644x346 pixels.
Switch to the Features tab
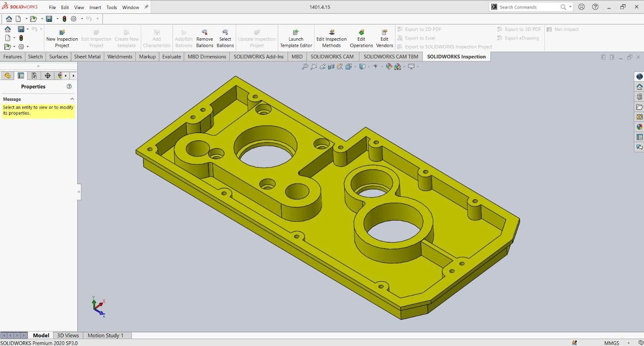(12, 57)
